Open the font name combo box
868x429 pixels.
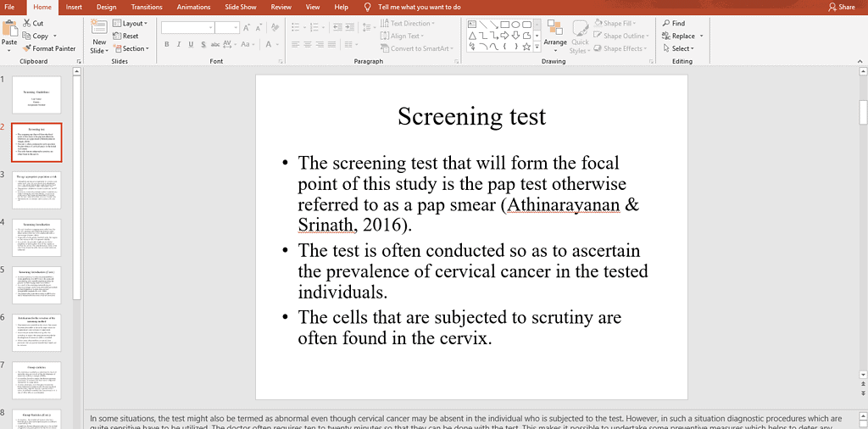187,28
